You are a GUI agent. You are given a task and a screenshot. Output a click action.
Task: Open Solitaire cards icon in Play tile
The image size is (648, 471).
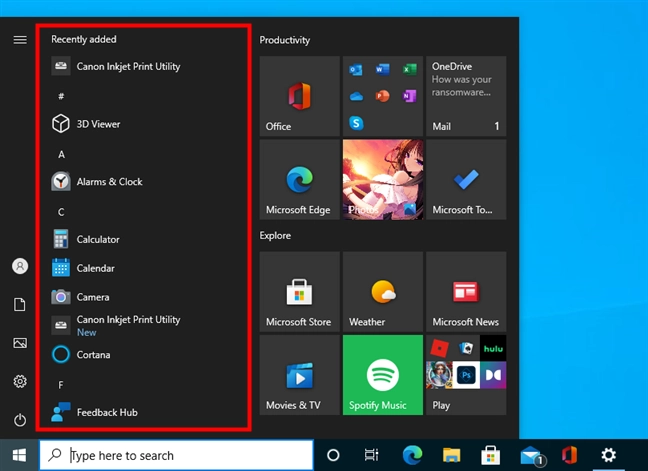coord(466,348)
